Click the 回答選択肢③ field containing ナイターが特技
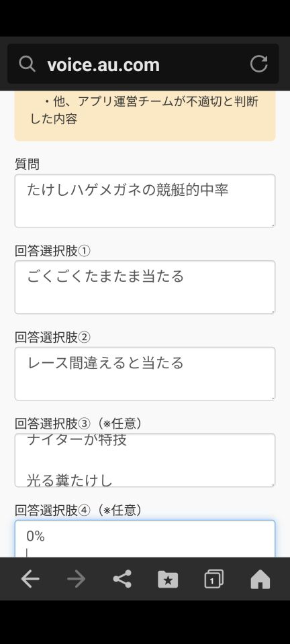The width and height of the screenshot is (290, 644). (x=145, y=460)
